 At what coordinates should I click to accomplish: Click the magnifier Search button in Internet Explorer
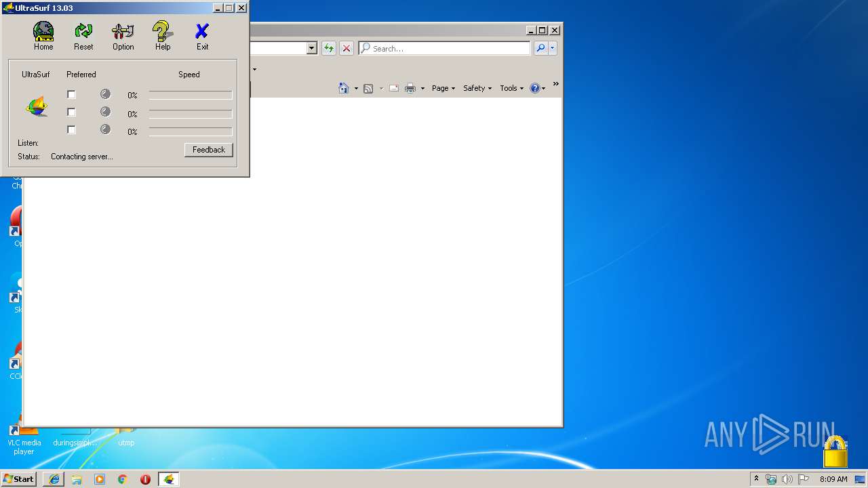tap(540, 48)
